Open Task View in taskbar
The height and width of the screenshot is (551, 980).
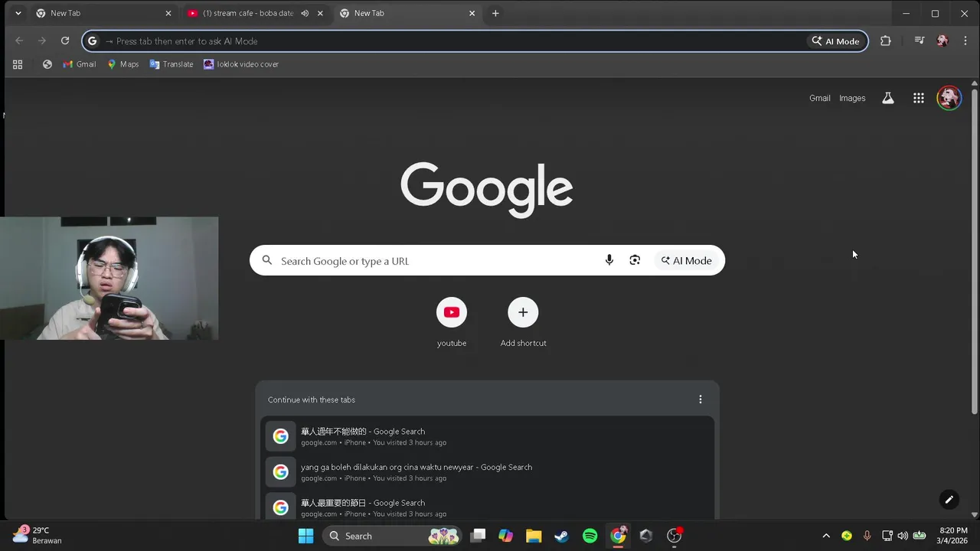(478, 536)
